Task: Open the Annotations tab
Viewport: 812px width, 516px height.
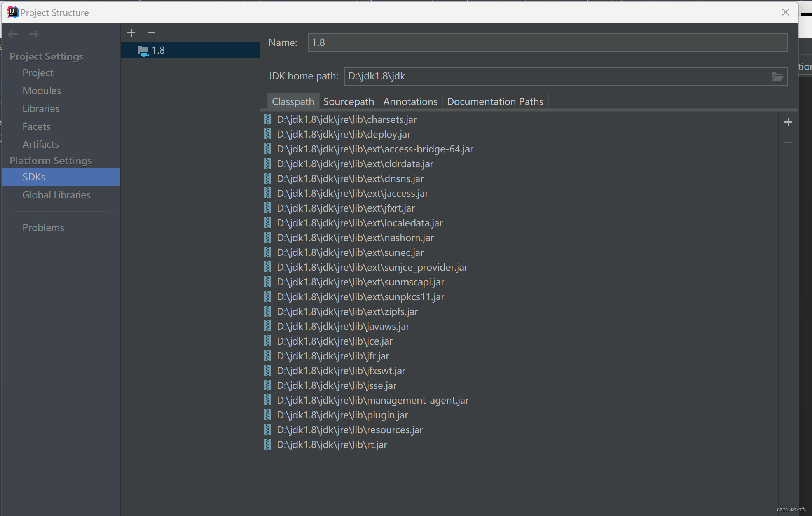Action: (410, 101)
